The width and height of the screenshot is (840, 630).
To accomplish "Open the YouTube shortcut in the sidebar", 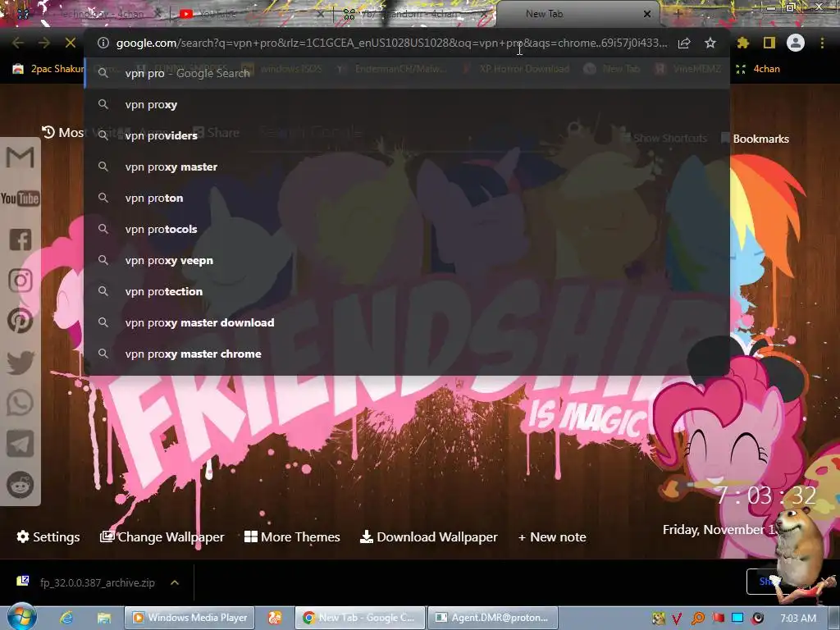I will coord(21,199).
